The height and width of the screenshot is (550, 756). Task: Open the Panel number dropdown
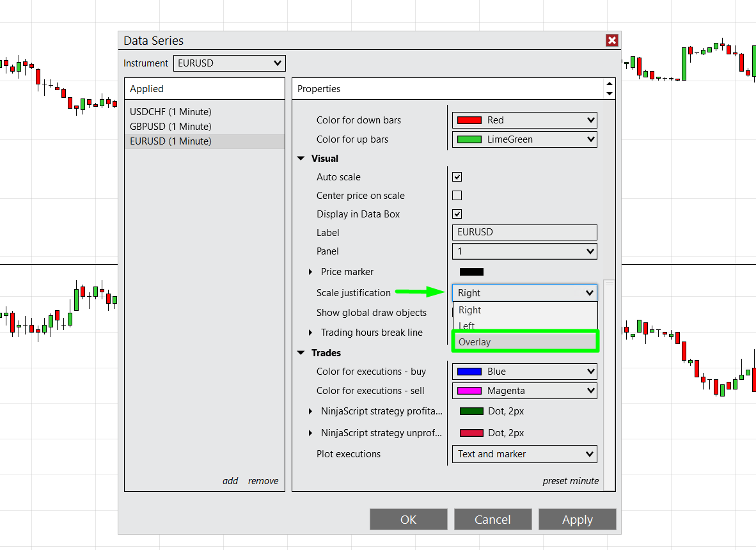click(524, 251)
